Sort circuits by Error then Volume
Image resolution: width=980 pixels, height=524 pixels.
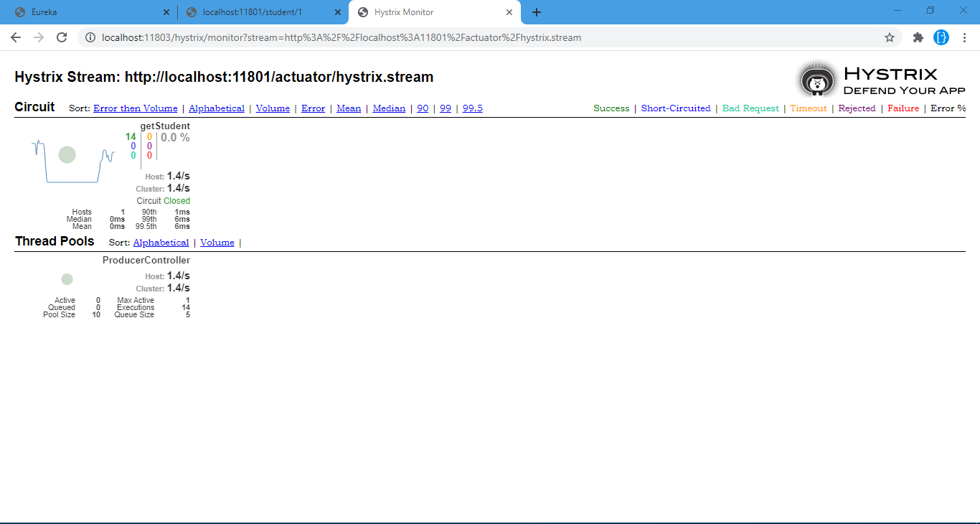135,108
